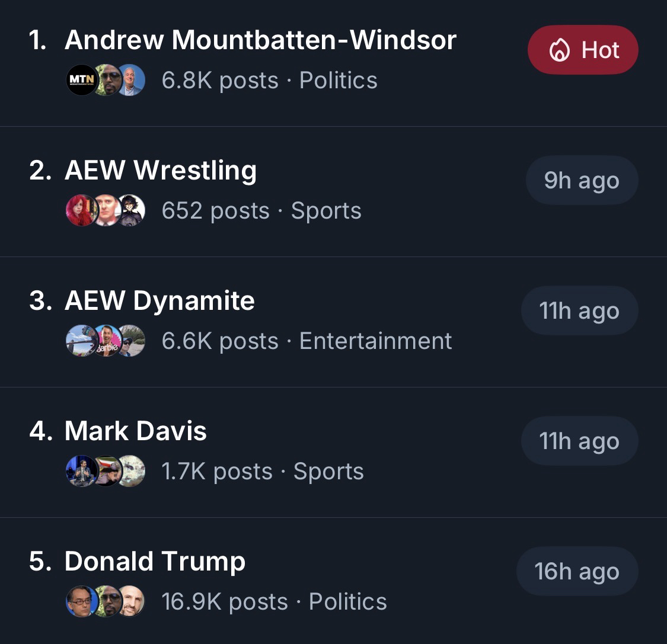Tap the "6.6K posts · Entertainment" label
The width and height of the screenshot is (667, 644).
(x=307, y=341)
